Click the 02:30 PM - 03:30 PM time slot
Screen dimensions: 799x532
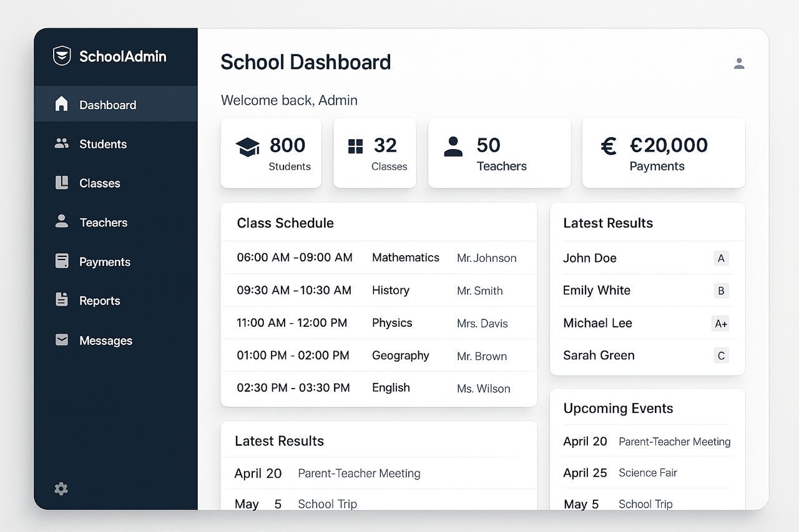click(x=293, y=388)
